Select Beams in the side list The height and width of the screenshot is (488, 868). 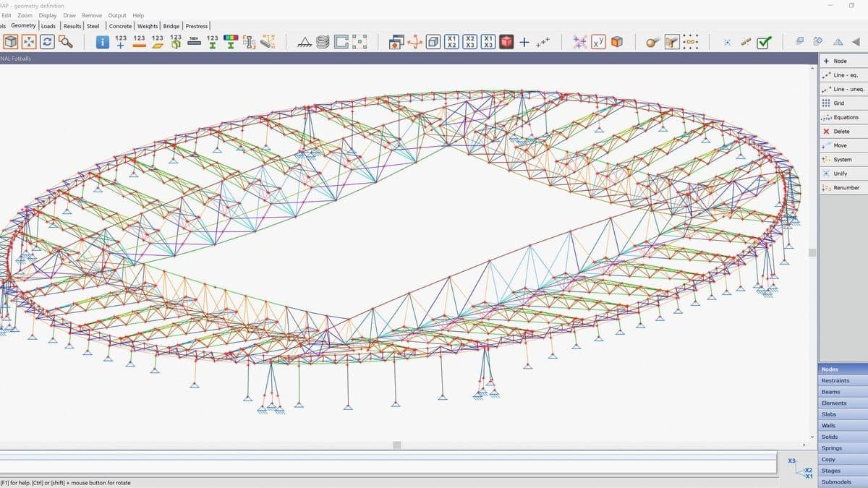(843, 392)
